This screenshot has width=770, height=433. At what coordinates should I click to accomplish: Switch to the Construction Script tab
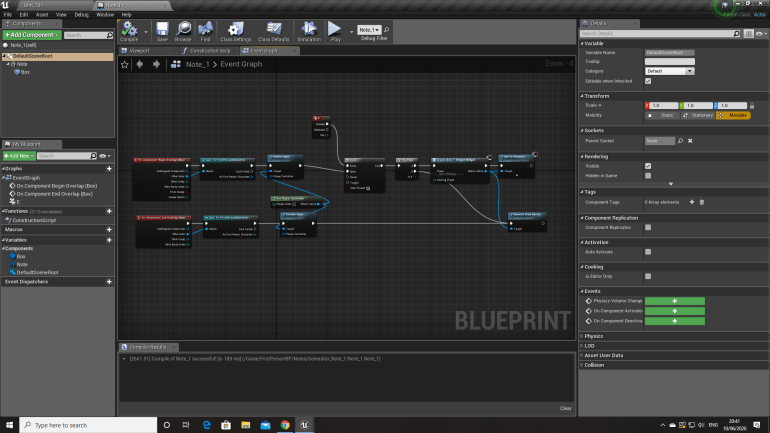coord(210,51)
